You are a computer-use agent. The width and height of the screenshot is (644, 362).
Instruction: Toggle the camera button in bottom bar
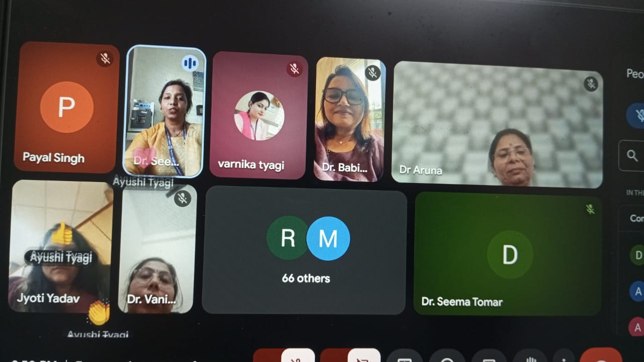coord(364,356)
